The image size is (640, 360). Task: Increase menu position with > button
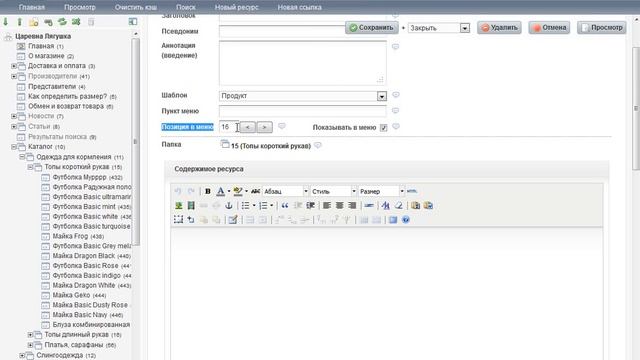coord(264,127)
